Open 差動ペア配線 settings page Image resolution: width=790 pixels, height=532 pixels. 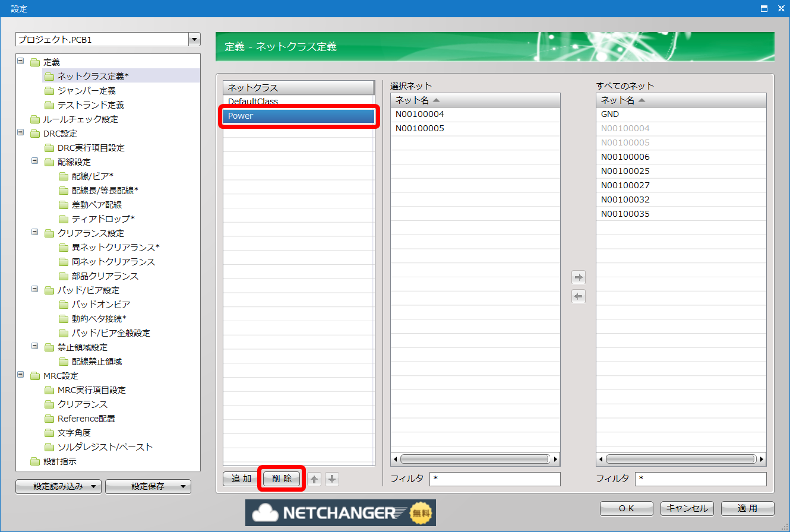point(97,205)
